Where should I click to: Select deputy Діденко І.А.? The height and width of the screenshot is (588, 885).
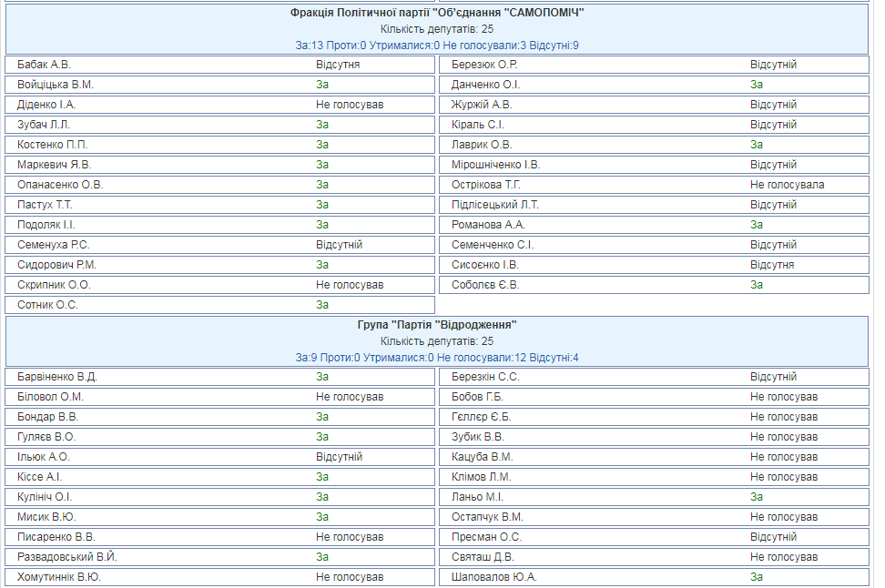pyautogui.click(x=46, y=105)
